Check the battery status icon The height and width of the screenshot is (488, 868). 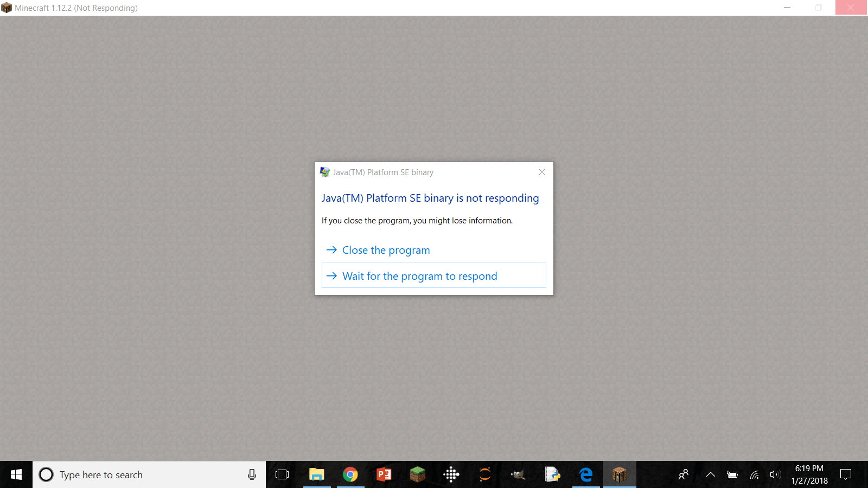pos(732,474)
